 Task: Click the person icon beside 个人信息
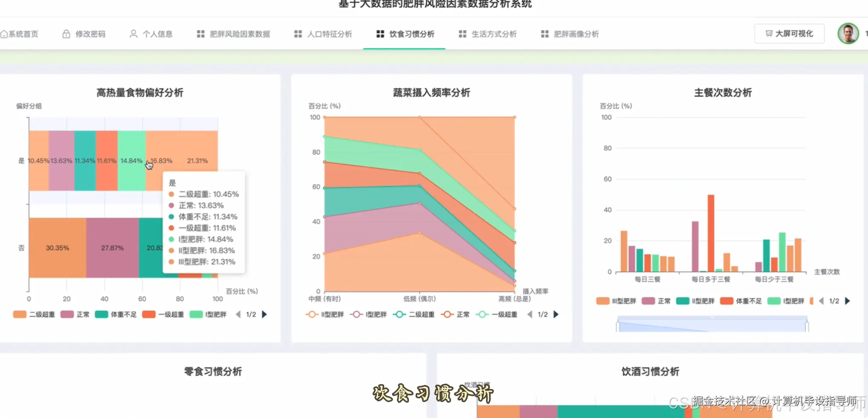coord(133,34)
